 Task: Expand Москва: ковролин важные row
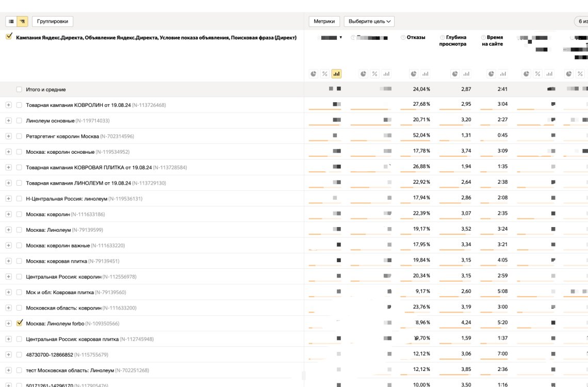pyautogui.click(x=8, y=246)
